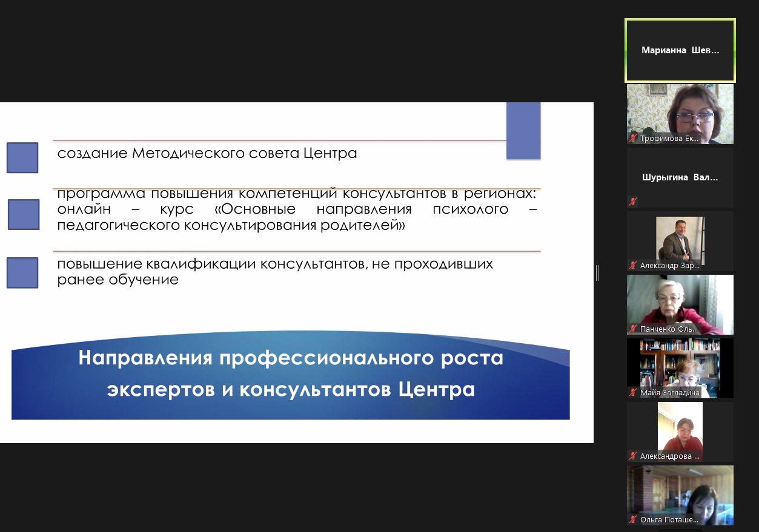Click blue square bullet beside повышение квалификации
Image resolution: width=759 pixels, height=532 pixels.
22,272
